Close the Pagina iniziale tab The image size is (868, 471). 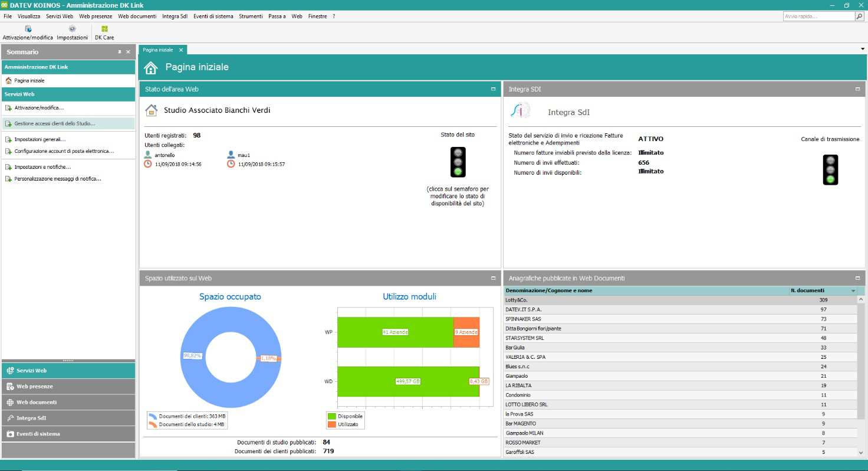181,50
